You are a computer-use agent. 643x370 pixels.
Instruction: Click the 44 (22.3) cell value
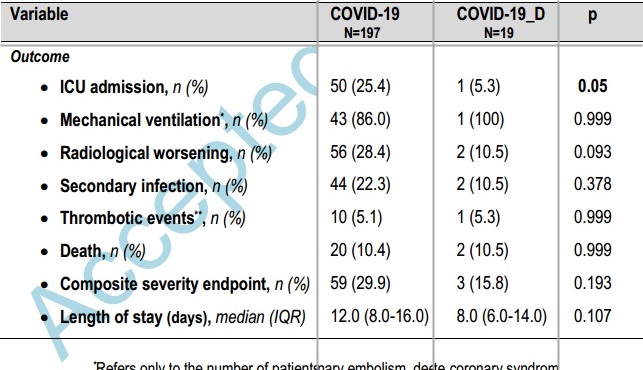click(360, 185)
